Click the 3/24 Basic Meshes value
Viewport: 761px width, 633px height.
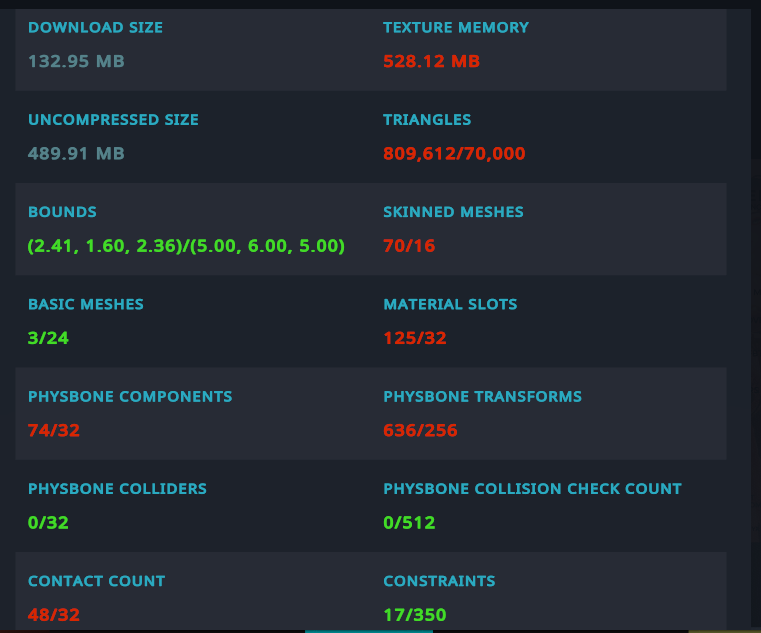coord(48,338)
